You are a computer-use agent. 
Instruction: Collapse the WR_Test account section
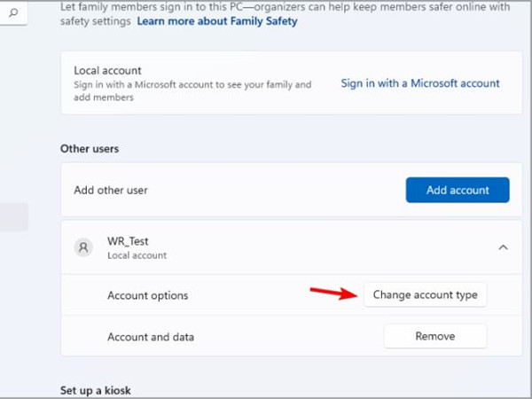pyautogui.click(x=503, y=247)
